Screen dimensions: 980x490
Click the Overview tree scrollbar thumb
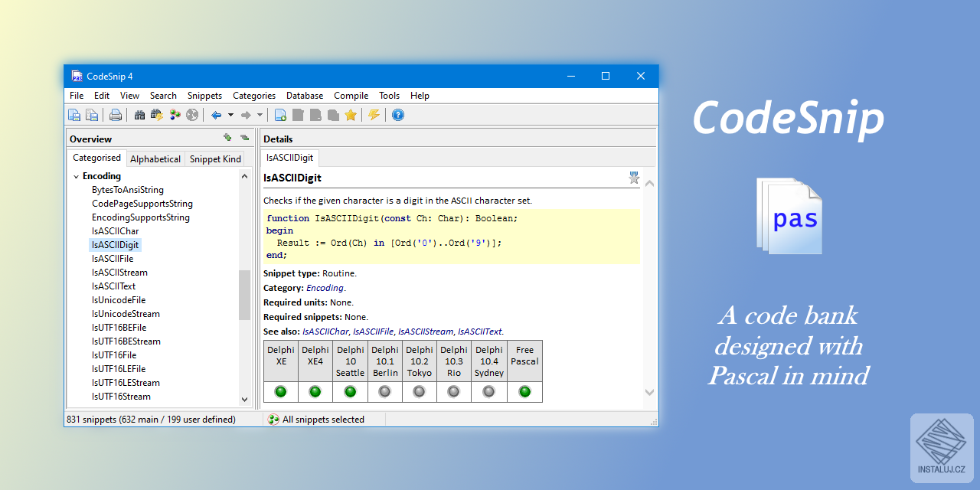point(245,295)
